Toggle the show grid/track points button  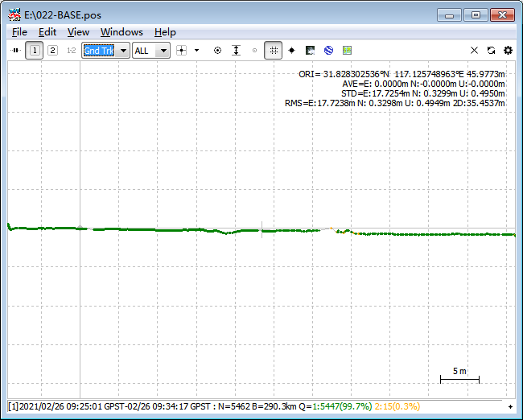274,51
